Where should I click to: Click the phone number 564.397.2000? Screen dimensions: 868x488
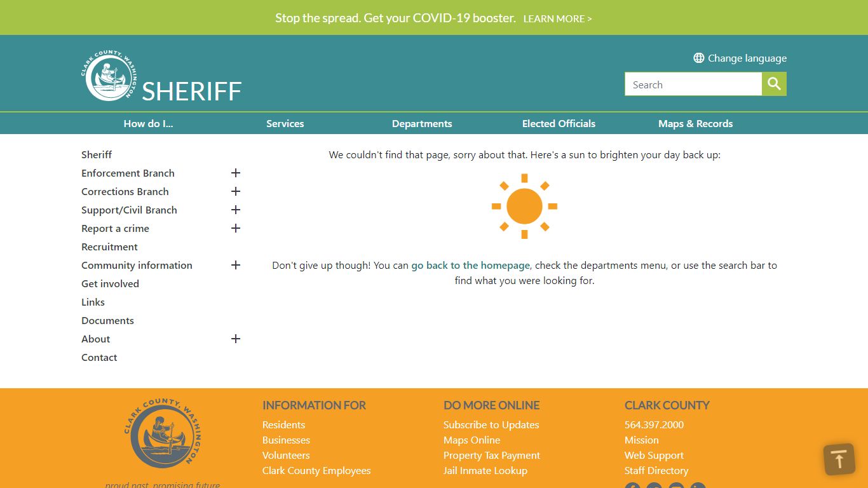pos(654,424)
